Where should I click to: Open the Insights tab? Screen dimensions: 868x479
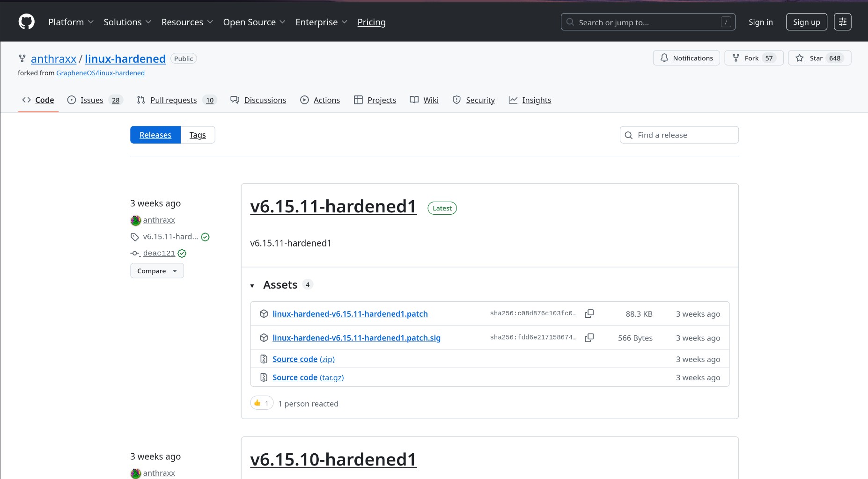pyautogui.click(x=530, y=100)
